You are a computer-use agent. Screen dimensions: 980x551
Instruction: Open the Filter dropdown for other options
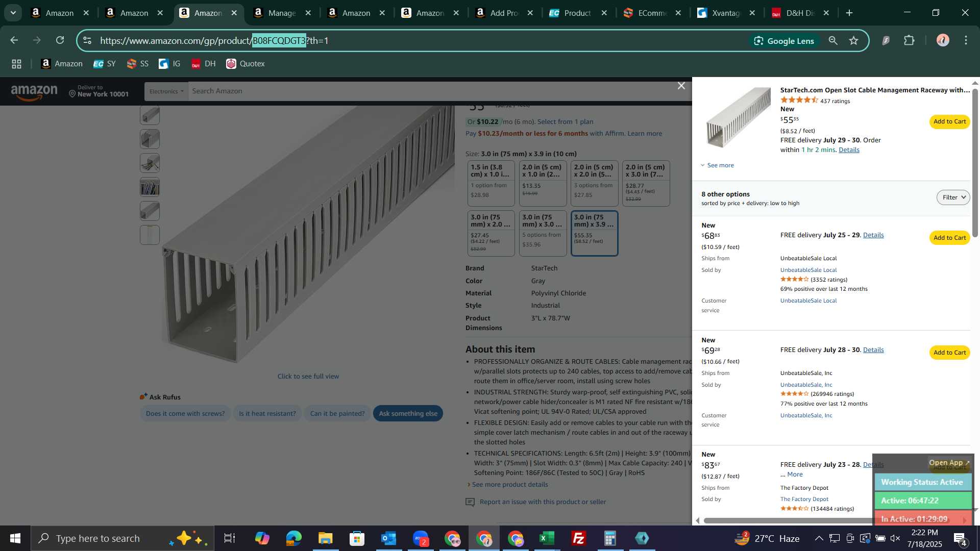pyautogui.click(x=953, y=197)
